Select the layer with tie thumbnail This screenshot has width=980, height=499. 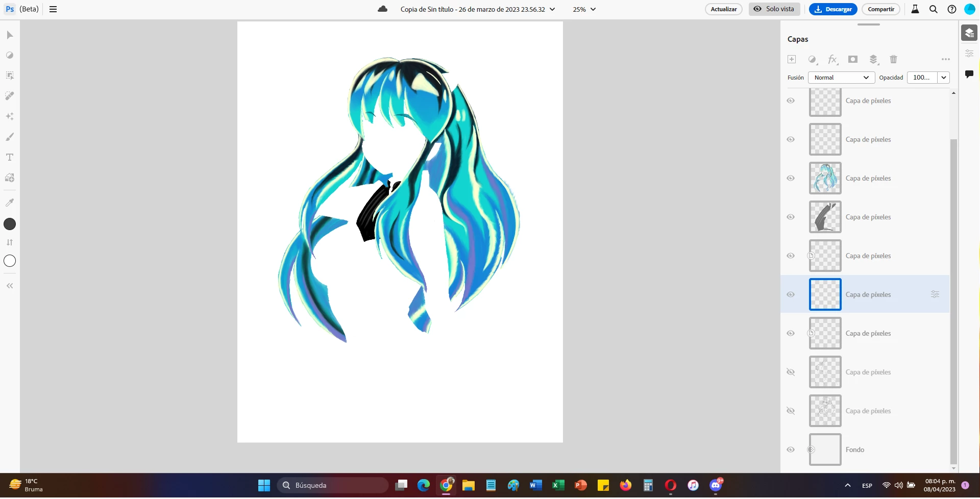(x=865, y=217)
